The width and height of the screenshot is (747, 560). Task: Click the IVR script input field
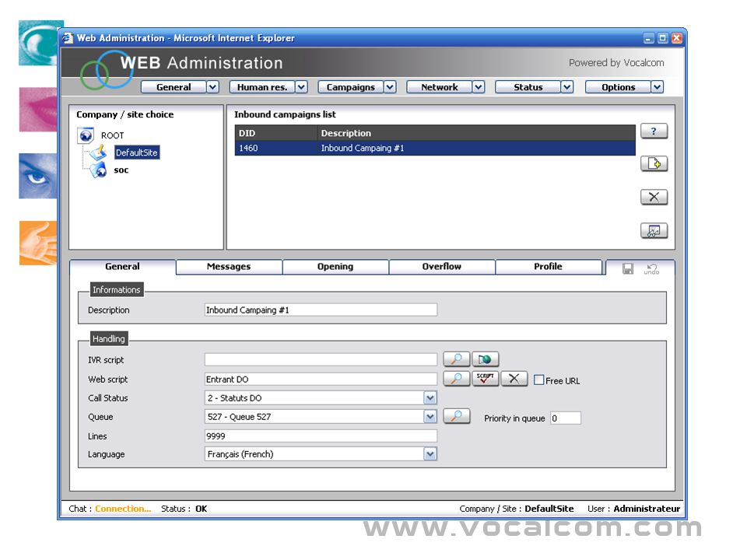tap(321, 359)
